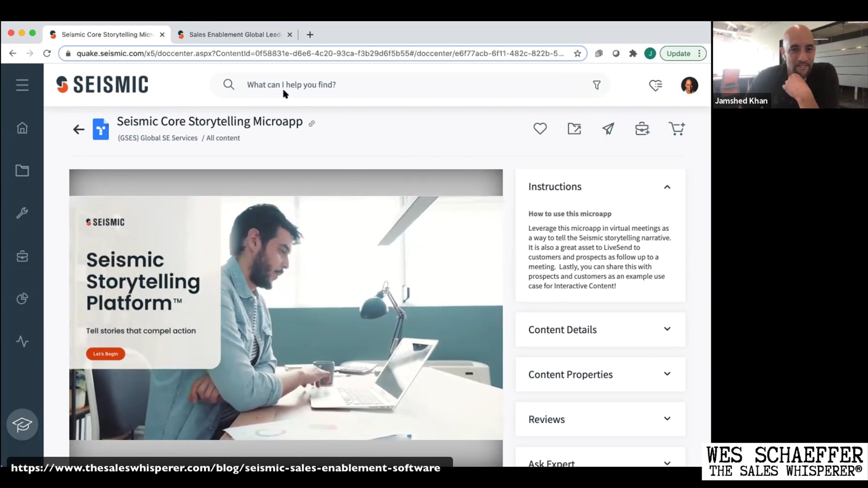Open a new browser tab
This screenshot has height=488, width=868.
tap(310, 35)
